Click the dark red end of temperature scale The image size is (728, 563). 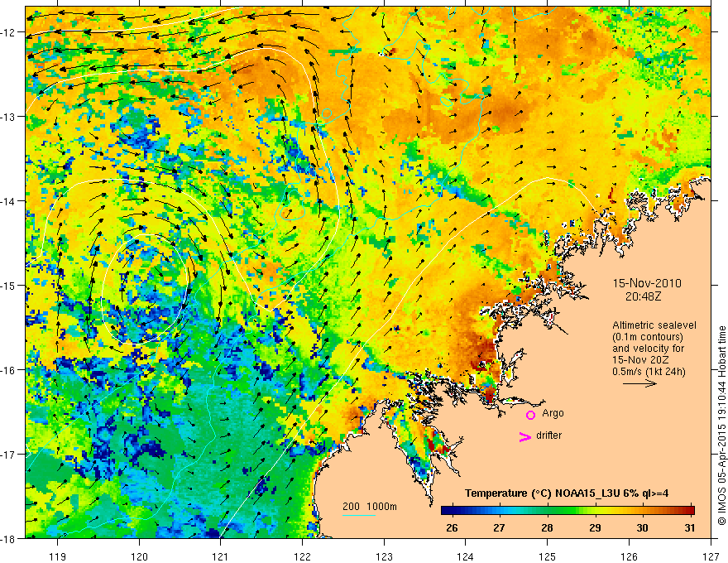point(688,511)
